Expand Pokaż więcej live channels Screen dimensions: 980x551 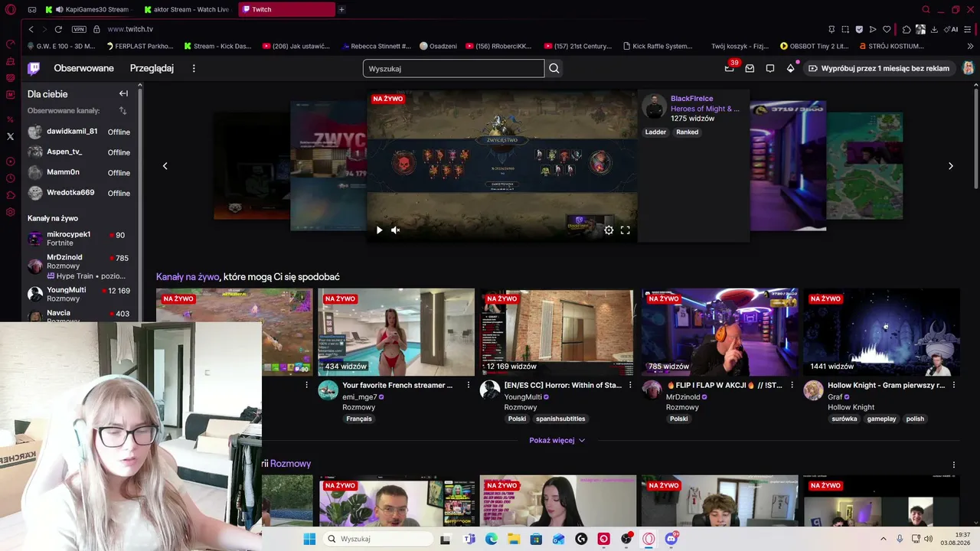coord(557,440)
